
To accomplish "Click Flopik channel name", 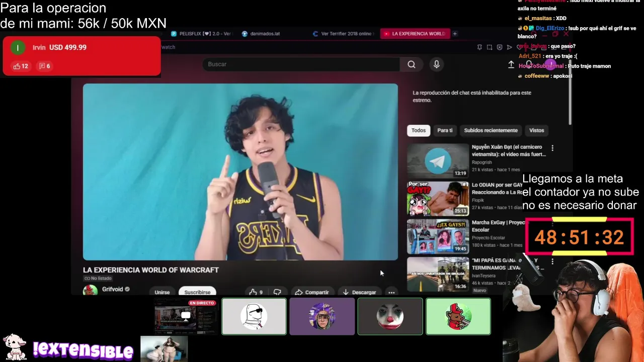I will click(x=478, y=200).
